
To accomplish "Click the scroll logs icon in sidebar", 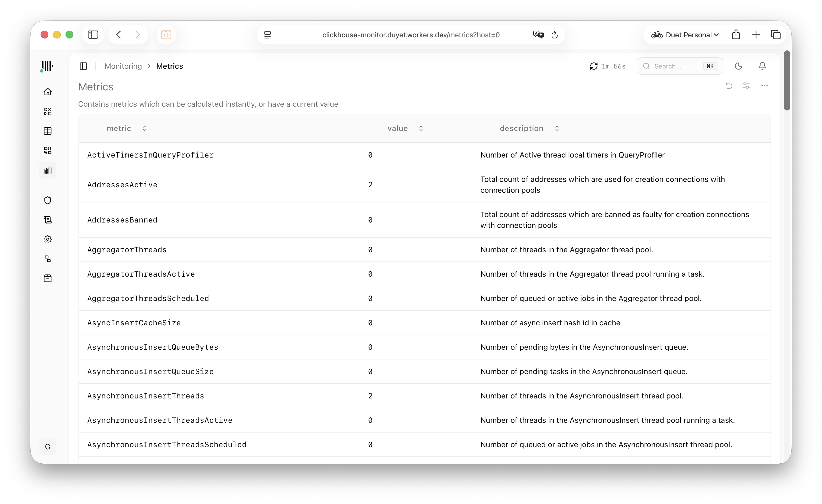I will (x=48, y=220).
